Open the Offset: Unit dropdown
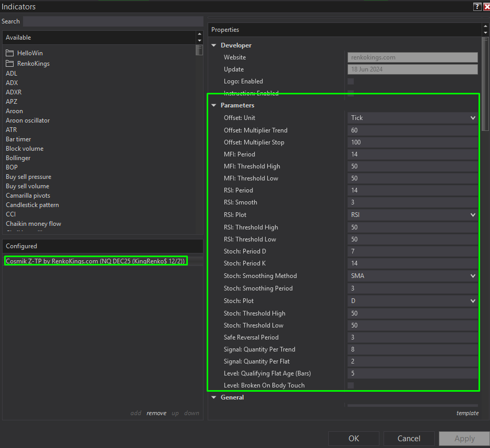Screen dimensions: 490x448 (x=412, y=118)
